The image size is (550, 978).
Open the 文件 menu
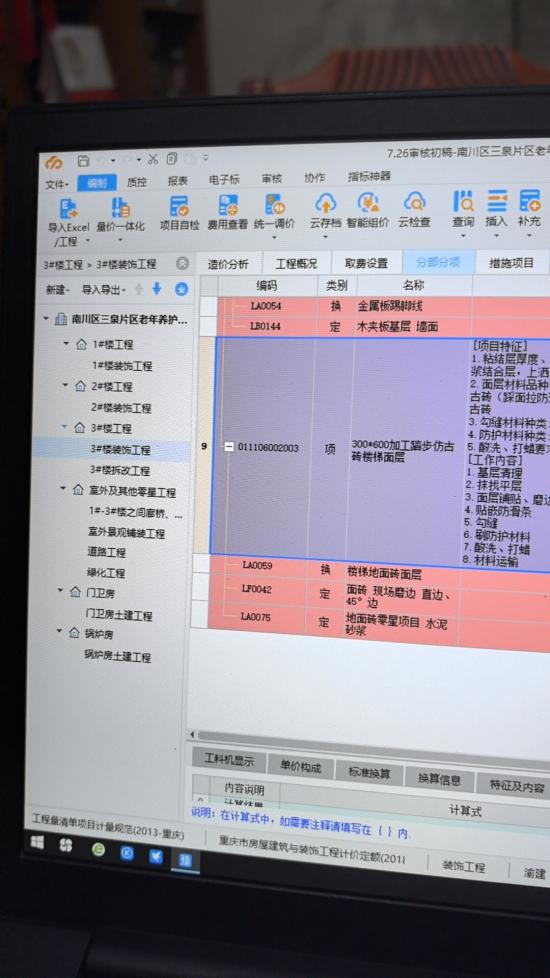tap(56, 185)
